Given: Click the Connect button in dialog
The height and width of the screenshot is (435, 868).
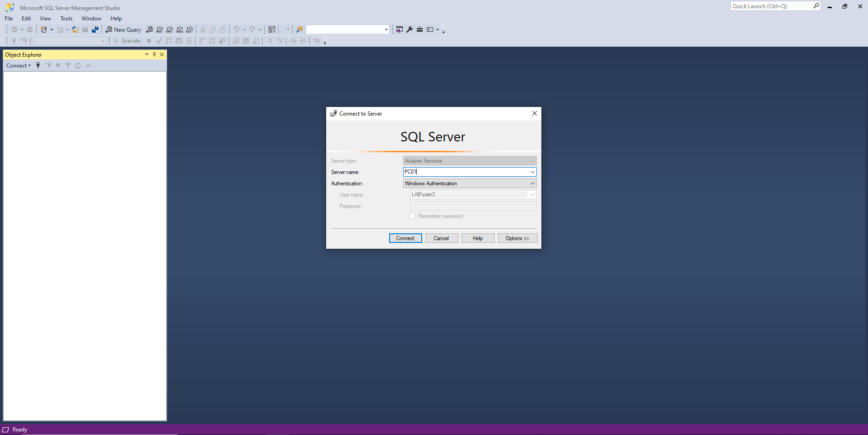Looking at the screenshot, I should point(405,238).
